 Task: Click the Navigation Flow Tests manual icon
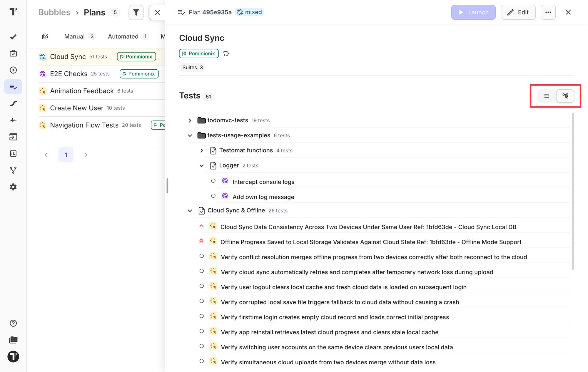43,125
